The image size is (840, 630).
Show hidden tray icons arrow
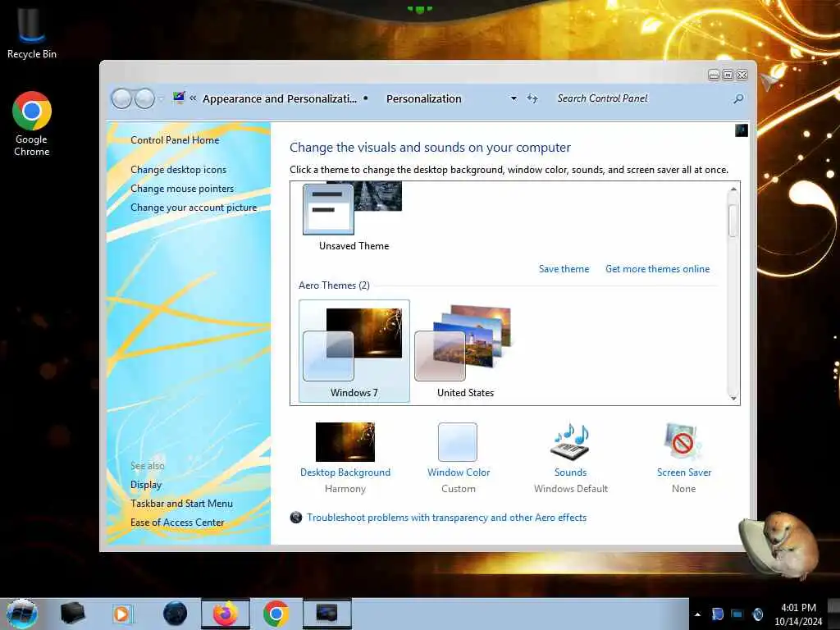(x=697, y=614)
